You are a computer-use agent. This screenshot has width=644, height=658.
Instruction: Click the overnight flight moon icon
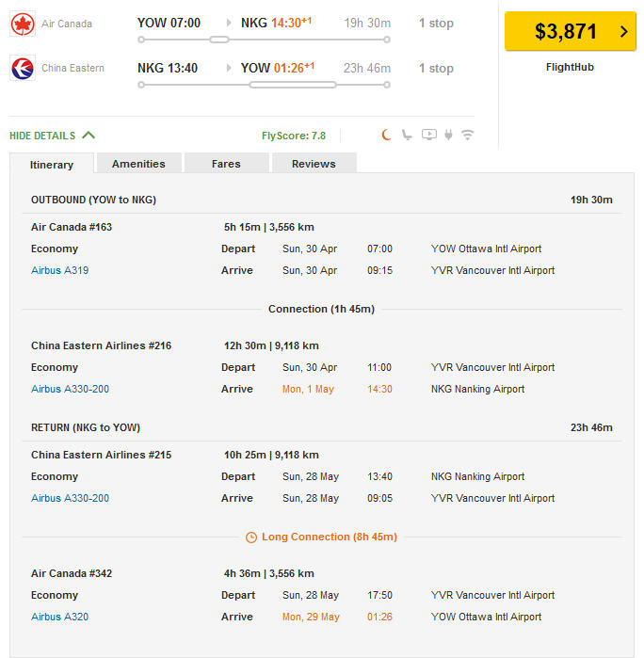(x=386, y=135)
